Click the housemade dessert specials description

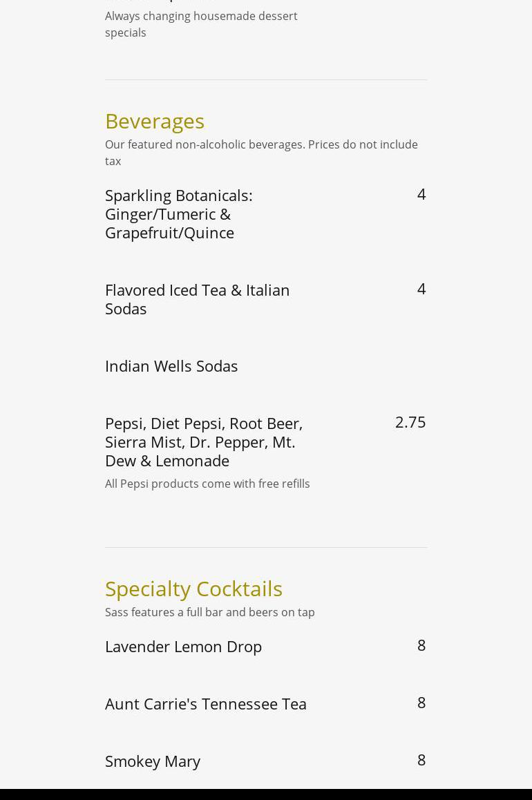201,24
